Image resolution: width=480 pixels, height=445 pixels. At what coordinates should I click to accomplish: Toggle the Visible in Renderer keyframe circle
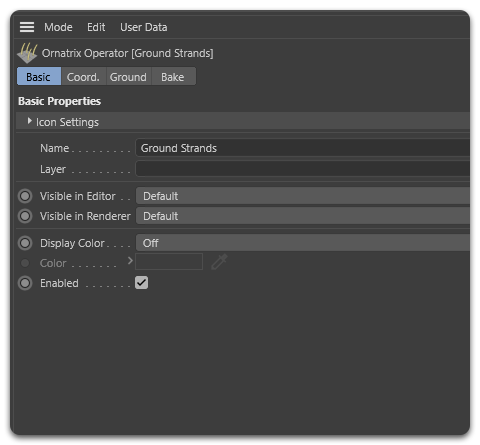pyautogui.click(x=25, y=216)
